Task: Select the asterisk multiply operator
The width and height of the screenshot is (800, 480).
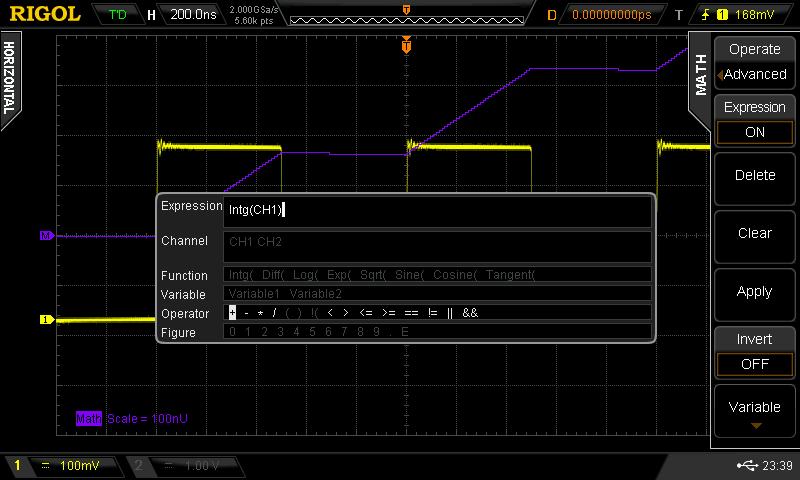Action: coord(260,313)
